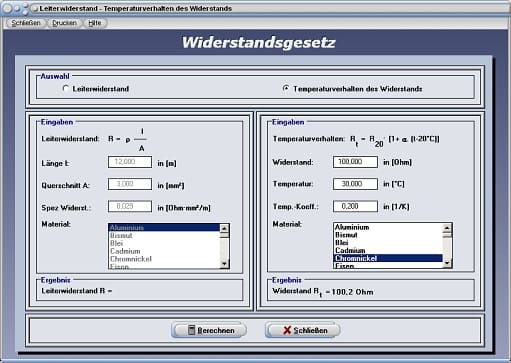Select Eisen in the right material list
This screenshot has width=511, height=363.
(388, 265)
